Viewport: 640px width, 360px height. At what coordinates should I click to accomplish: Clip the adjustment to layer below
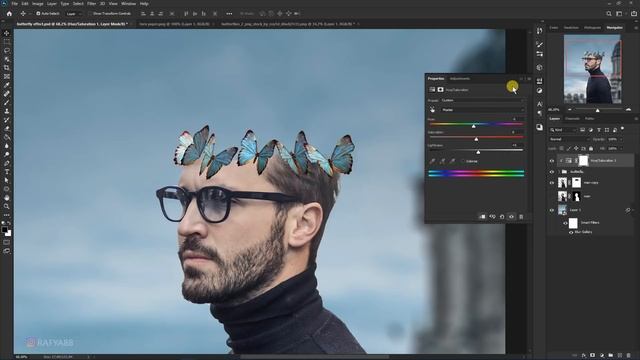point(482,217)
